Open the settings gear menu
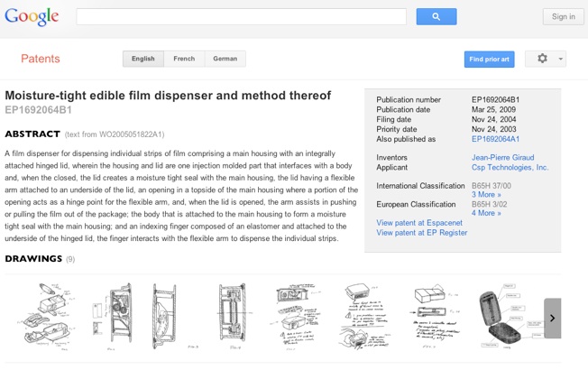This screenshot has width=588, height=370. (545, 59)
